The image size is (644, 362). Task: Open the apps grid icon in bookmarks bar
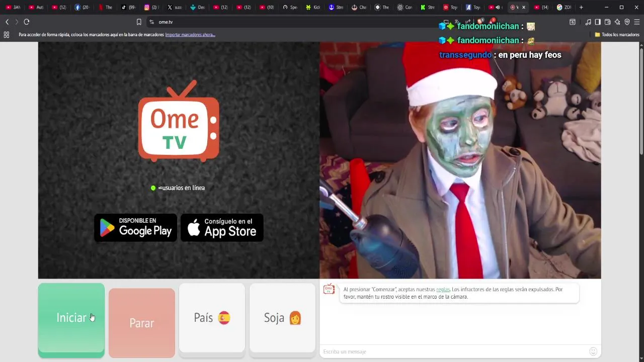pyautogui.click(x=7, y=35)
